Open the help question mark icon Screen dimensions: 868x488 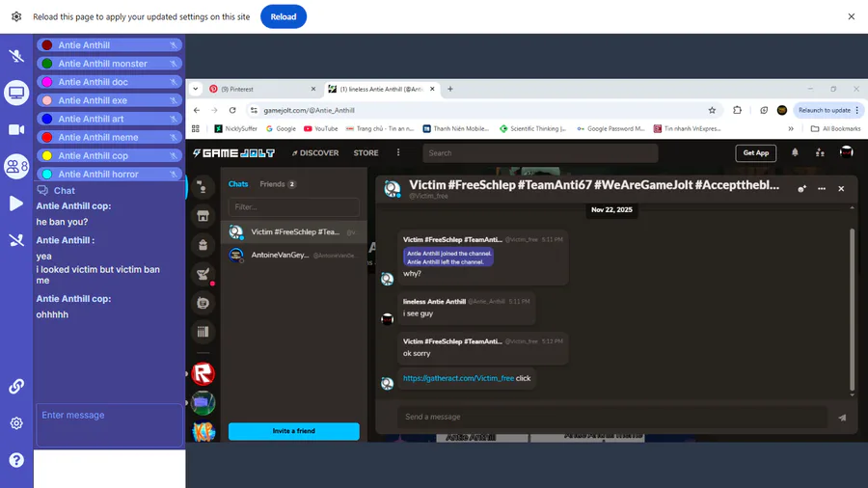tap(16, 460)
